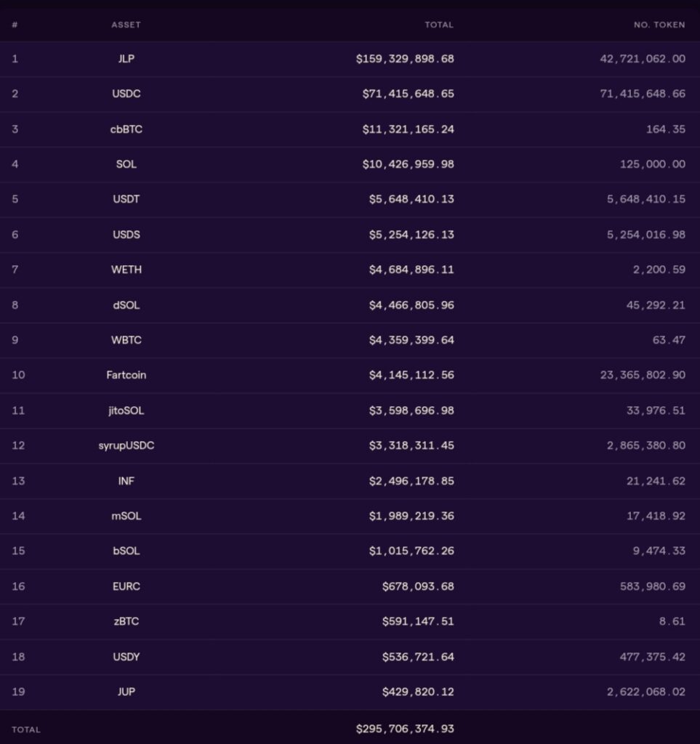The image size is (700, 744).
Task: Click the USDC asset name
Action: pos(126,94)
